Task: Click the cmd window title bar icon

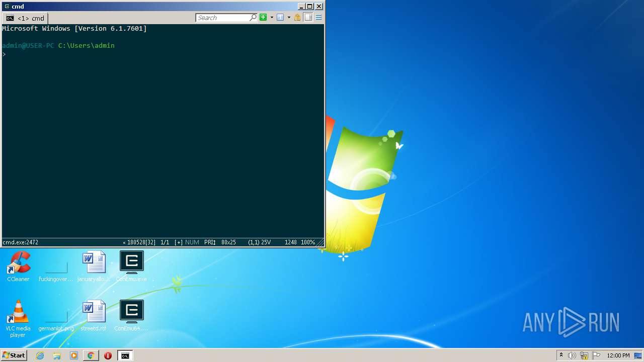Action: [x=7, y=6]
